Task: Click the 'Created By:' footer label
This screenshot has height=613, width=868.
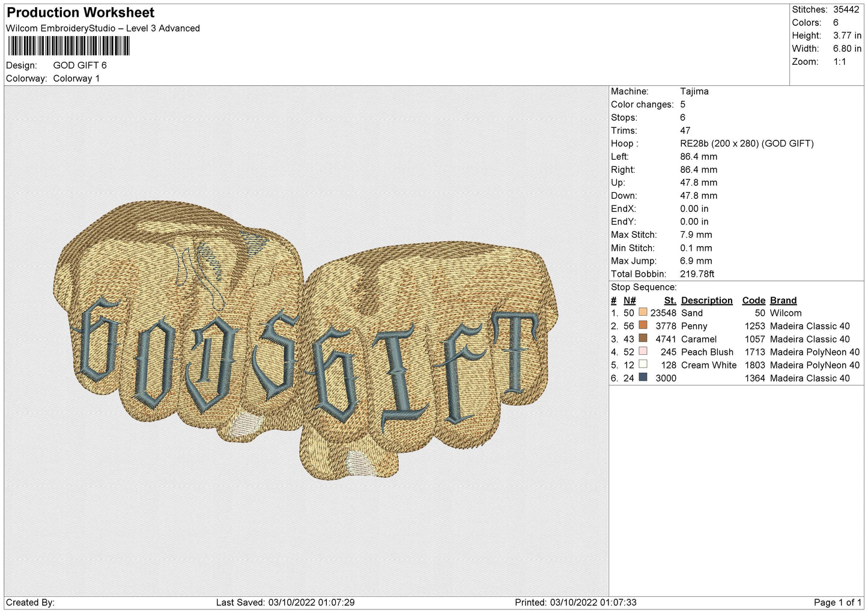Action: pos(30,603)
